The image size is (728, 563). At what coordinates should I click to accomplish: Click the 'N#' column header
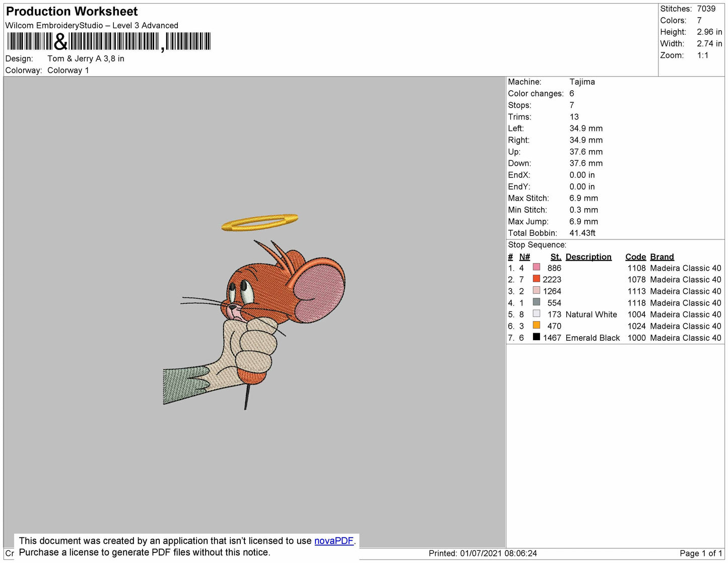tap(524, 257)
